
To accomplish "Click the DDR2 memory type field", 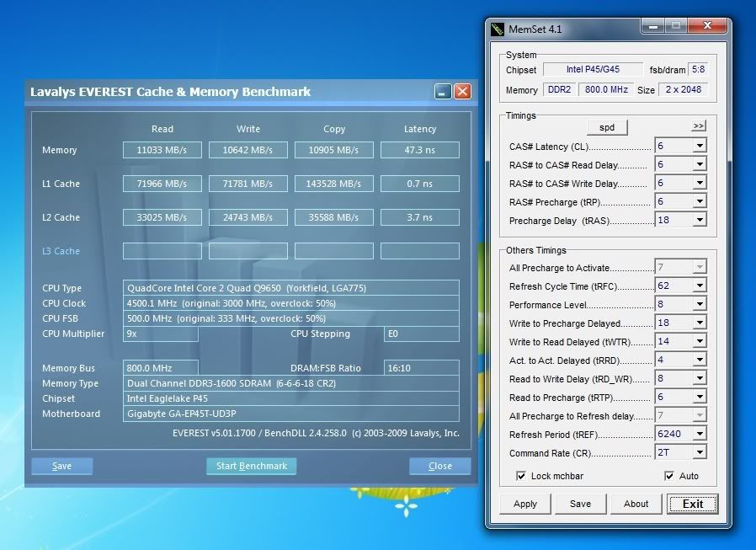I will point(559,90).
